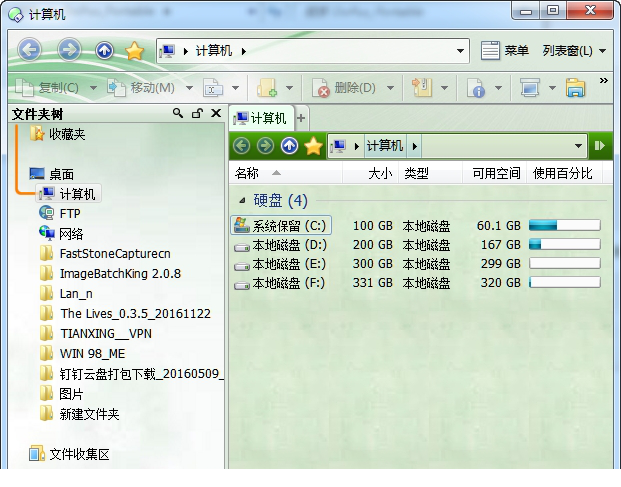Image resolution: width=621 pixels, height=487 pixels.
Task: Open the FastStoneCapturecn folder
Action: click(x=105, y=253)
